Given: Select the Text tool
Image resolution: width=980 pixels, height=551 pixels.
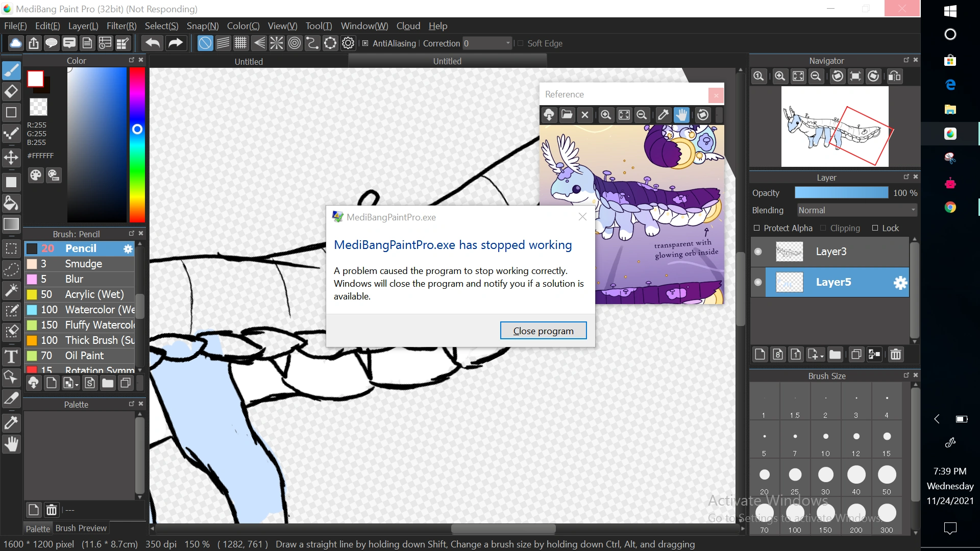Looking at the screenshot, I should point(11,357).
